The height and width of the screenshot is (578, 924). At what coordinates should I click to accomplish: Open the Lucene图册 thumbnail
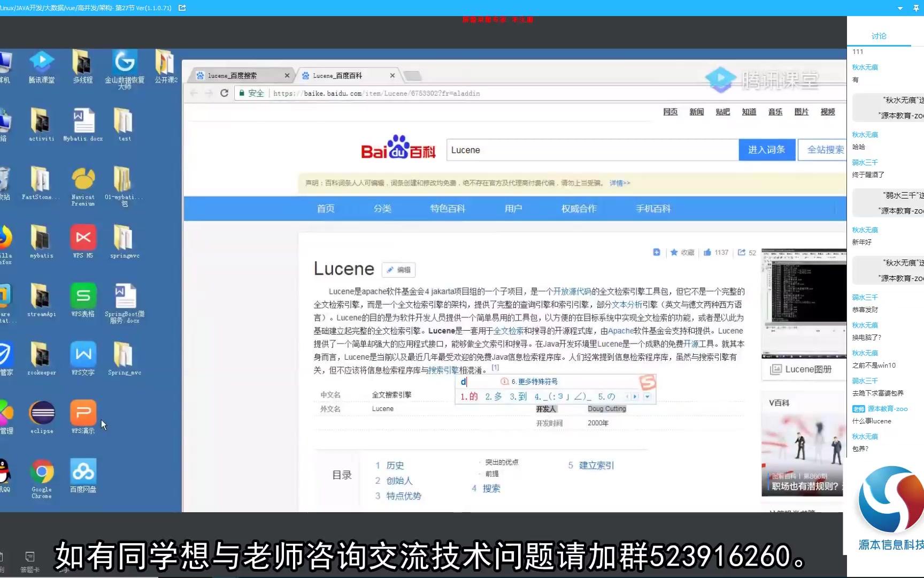pos(803,303)
